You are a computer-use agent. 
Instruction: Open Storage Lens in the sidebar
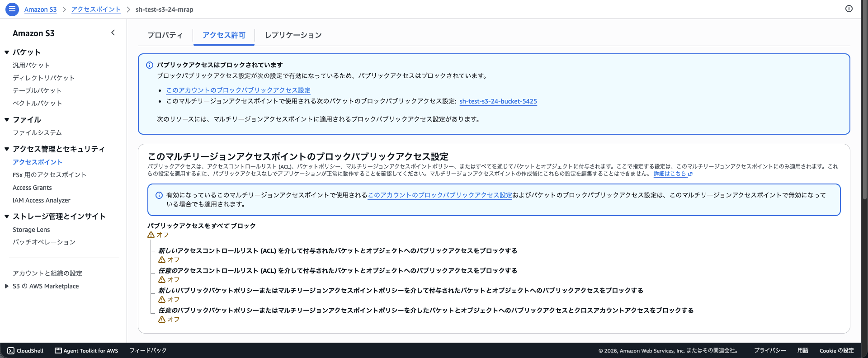(31, 230)
